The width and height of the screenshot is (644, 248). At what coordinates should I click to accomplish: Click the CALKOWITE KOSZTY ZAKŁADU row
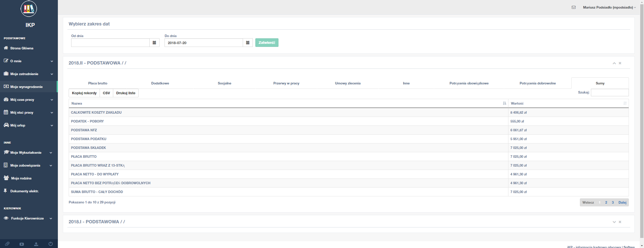point(349,112)
